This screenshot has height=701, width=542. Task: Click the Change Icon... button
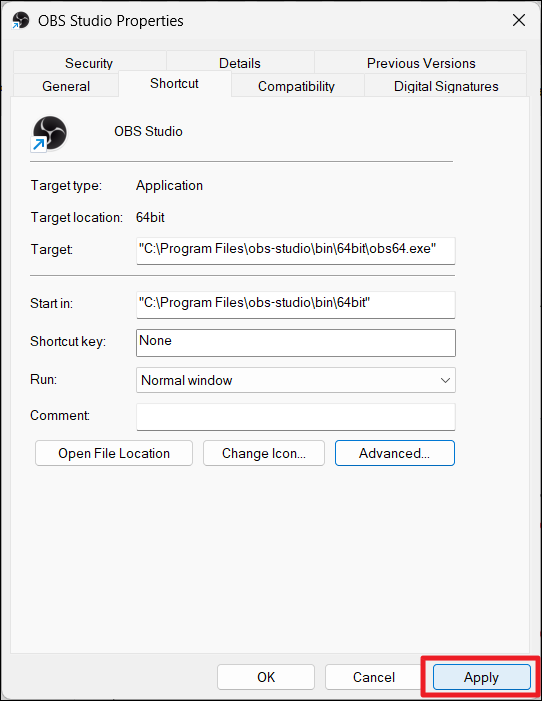click(264, 453)
